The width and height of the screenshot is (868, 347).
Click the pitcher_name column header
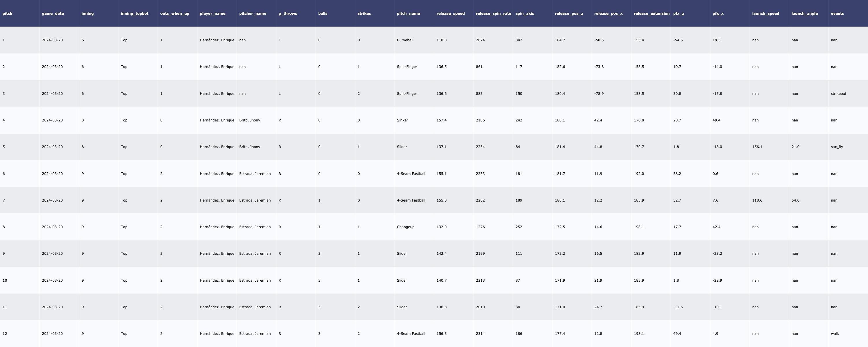pos(252,14)
